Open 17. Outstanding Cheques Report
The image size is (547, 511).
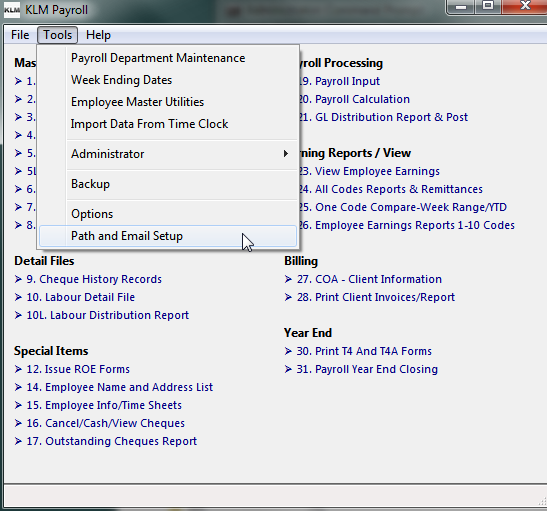(112, 441)
